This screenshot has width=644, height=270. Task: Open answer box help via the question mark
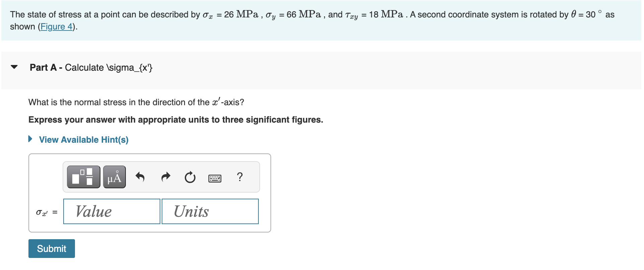click(x=240, y=177)
